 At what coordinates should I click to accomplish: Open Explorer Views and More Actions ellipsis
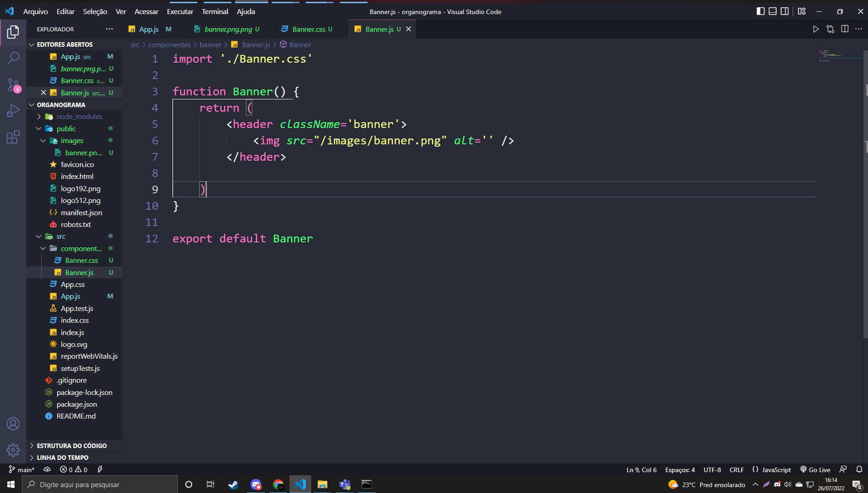click(109, 29)
